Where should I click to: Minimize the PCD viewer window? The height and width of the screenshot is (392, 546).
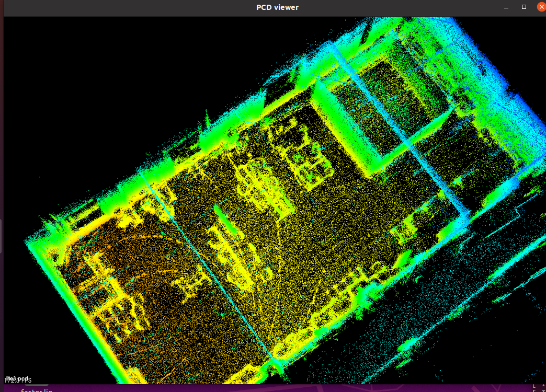pyautogui.click(x=506, y=7)
